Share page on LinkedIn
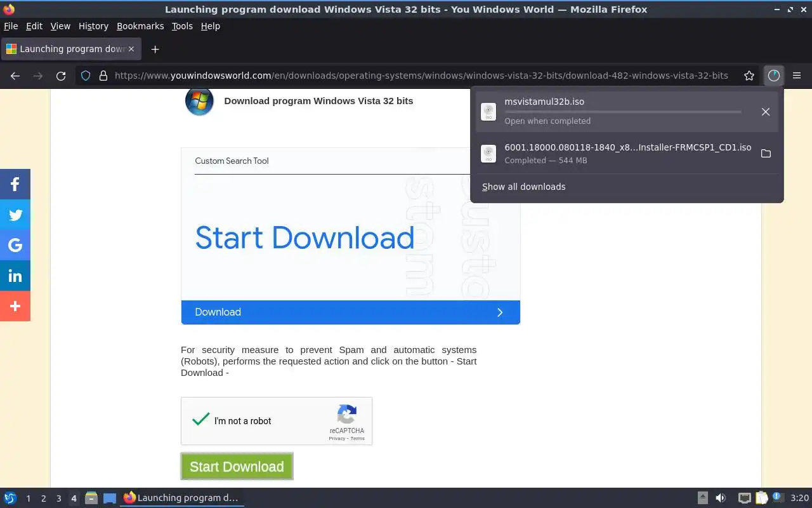Image resolution: width=812 pixels, height=508 pixels. coord(15,276)
